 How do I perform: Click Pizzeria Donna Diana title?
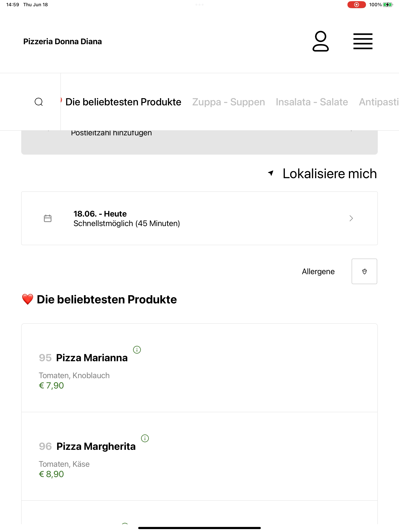click(63, 41)
